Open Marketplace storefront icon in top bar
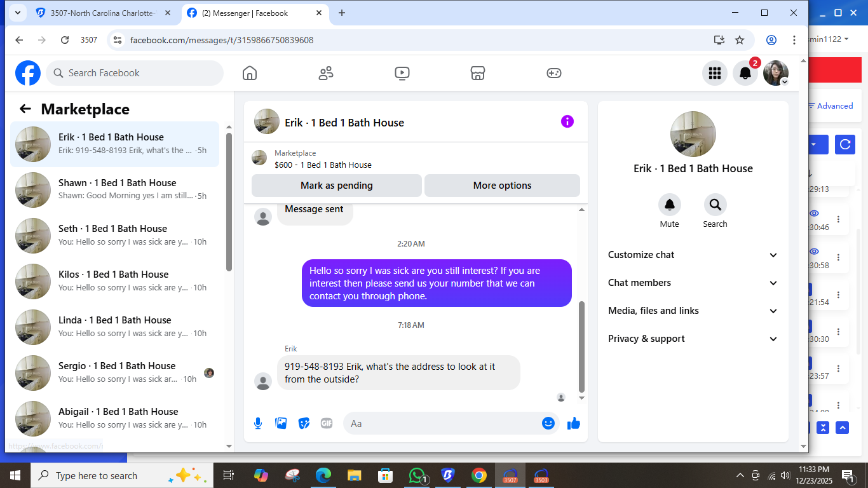The height and width of the screenshot is (488, 868). pos(478,73)
